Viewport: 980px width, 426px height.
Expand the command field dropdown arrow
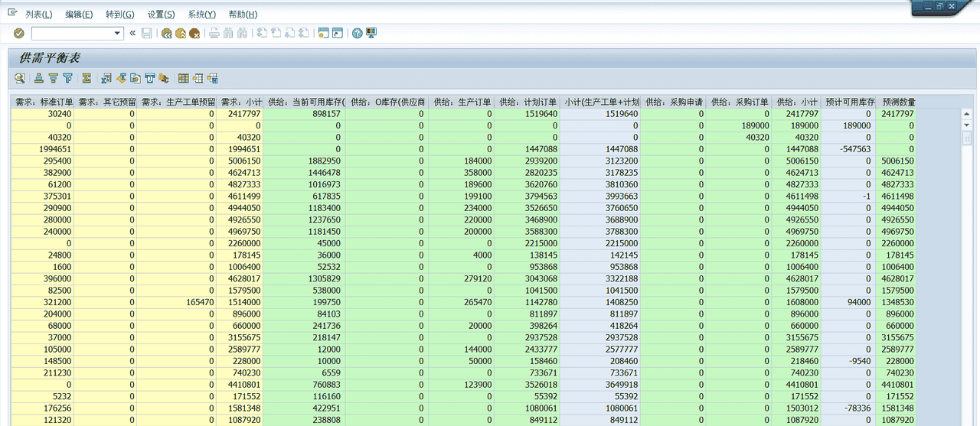(x=117, y=34)
